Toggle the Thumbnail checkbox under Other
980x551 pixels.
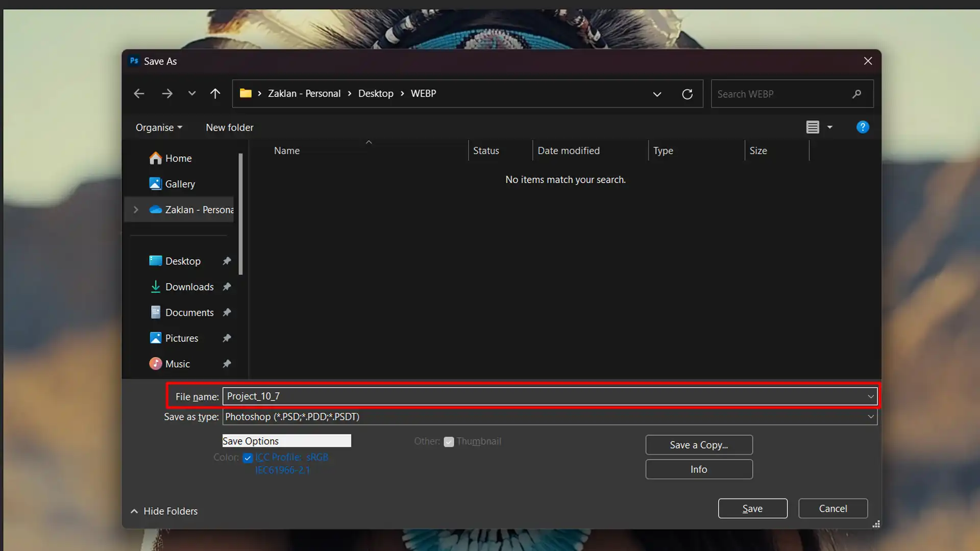(448, 441)
